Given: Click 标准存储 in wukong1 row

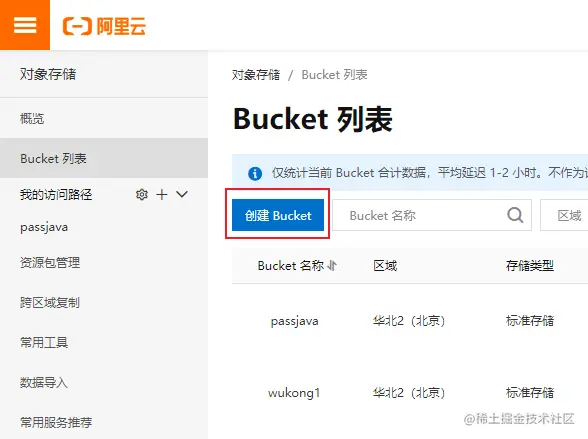Looking at the screenshot, I should (530, 393).
